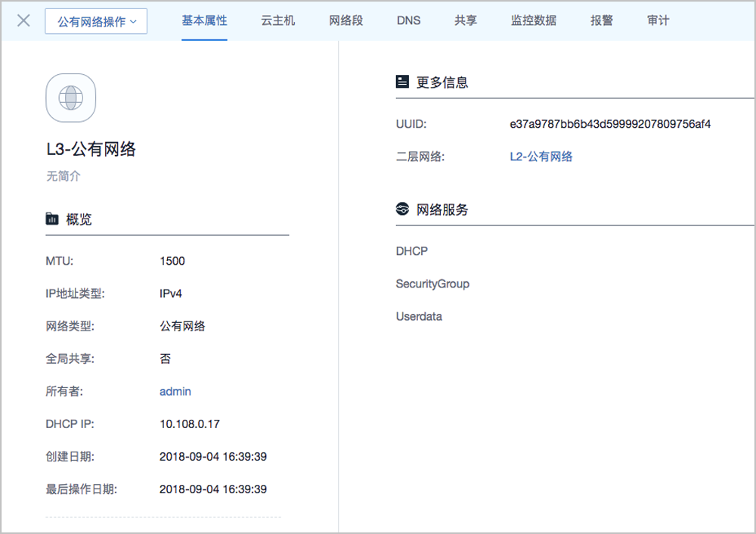
Task: Select the UUID value text
Action: (610, 124)
